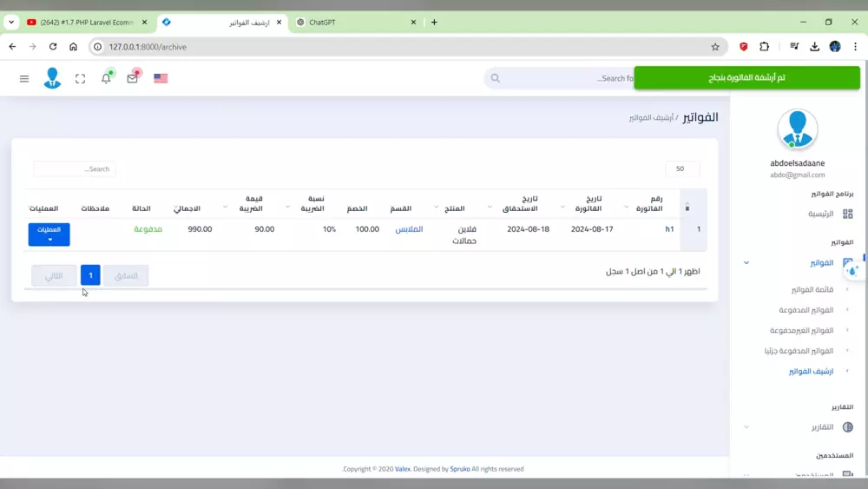This screenshot has height=489, width=868.
Task: Sort by تاريخ الفاتورة column
Action: [x=588, y=203]
